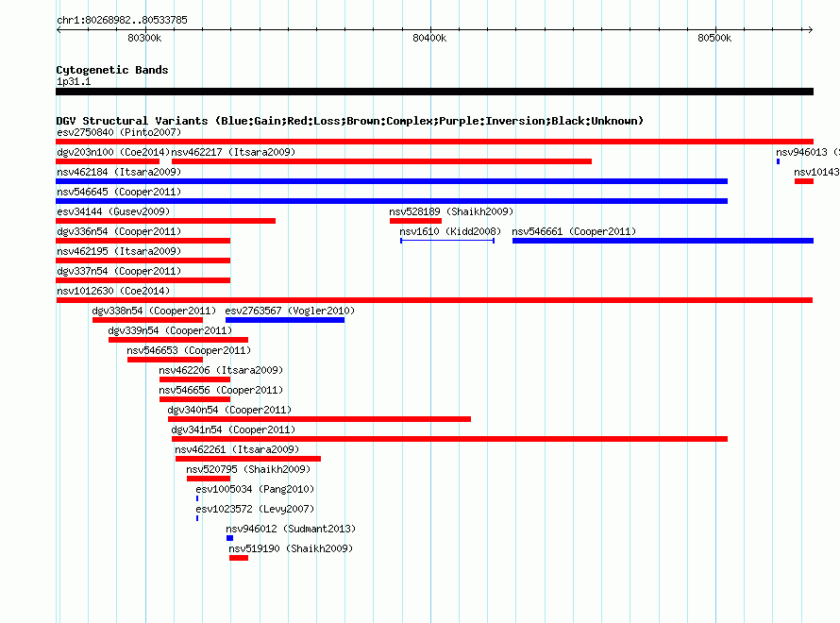
Task: Select the nsv462206 (Itsara2009) label
Action: [221, 370]
